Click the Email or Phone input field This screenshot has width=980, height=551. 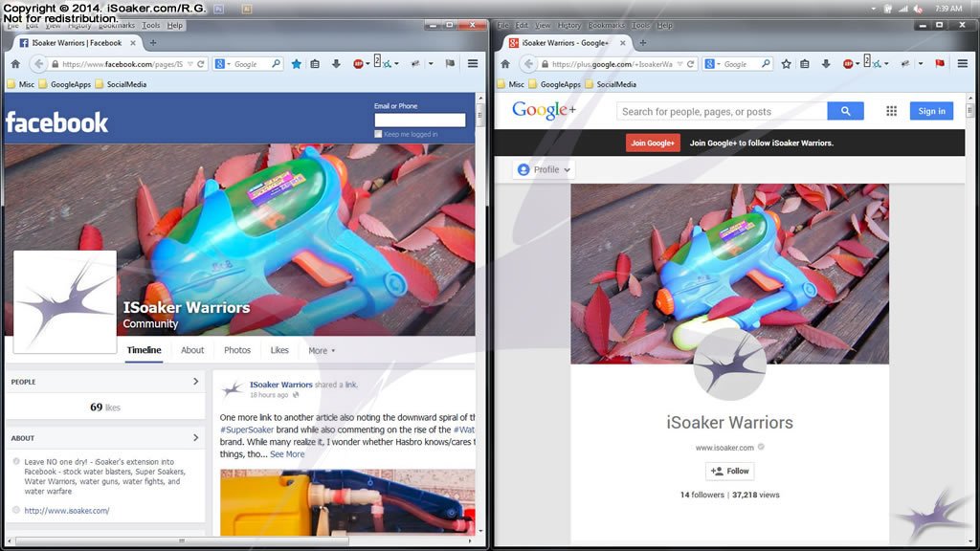[x=419, y=120]
